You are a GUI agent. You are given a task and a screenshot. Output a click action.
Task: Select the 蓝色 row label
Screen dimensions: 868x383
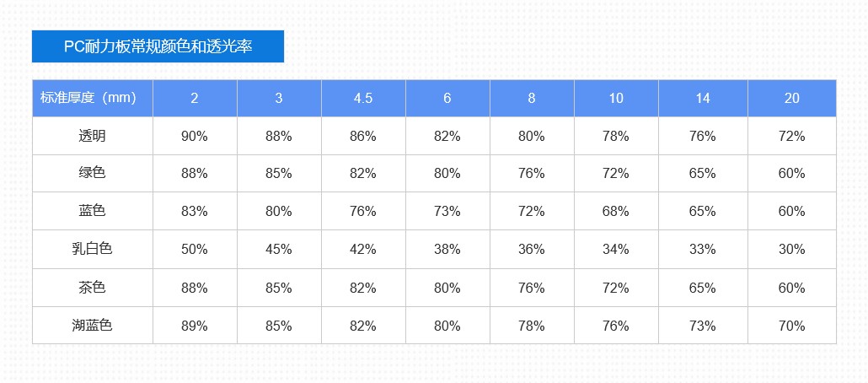pos(93,211)
